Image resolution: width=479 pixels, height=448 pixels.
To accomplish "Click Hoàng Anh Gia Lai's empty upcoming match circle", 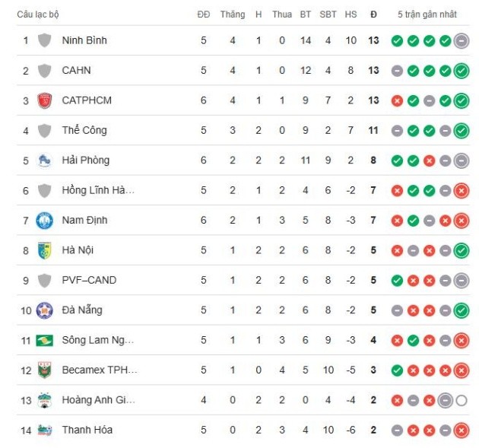I will pyautogui.click(x=461, y=400).
